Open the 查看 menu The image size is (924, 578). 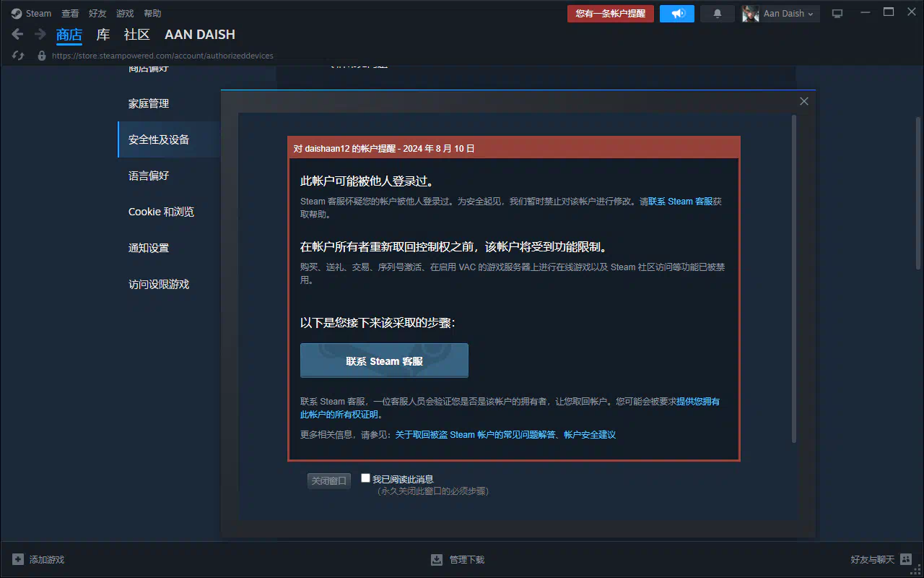[x=70, y=14]
